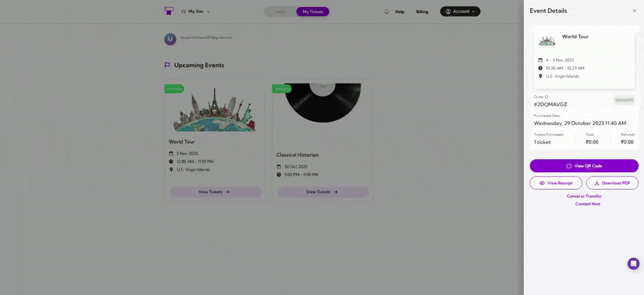The image size is (644, 295).
Task: Click the Refunds ₹0.00 value
Action: point(627,142)
